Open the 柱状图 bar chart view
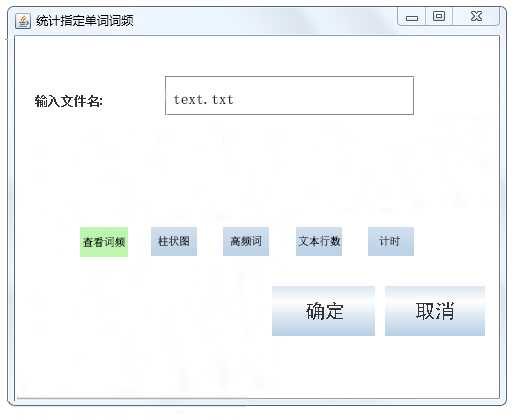This screenshot has width=514, height=420. point(174,241)
